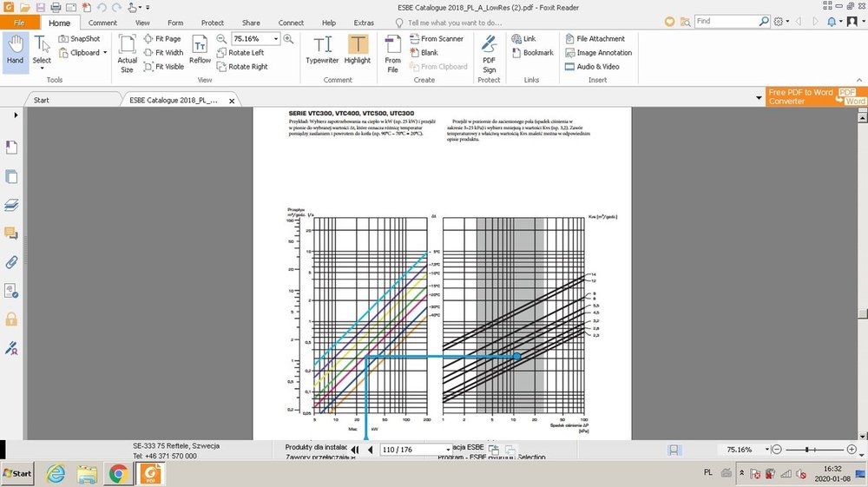The width and height of the screenshot is (868, 487).
Task: Expand the left navigation panel arrow
Action: 15,115
